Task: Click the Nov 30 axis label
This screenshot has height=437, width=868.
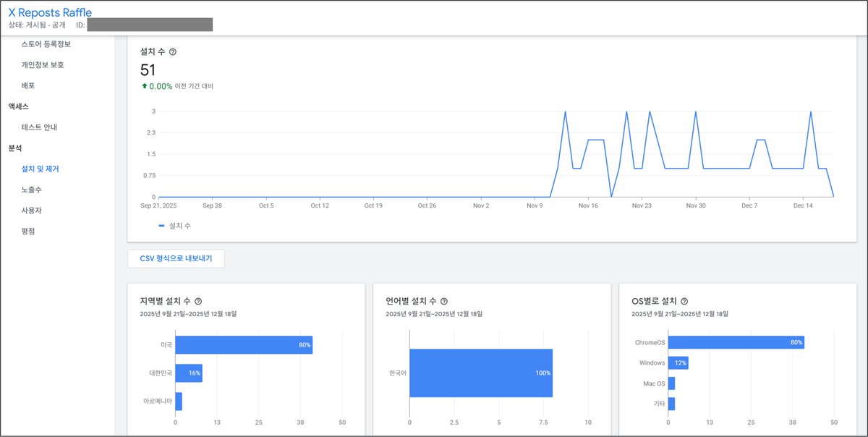Action: click(x=696, y=205)
